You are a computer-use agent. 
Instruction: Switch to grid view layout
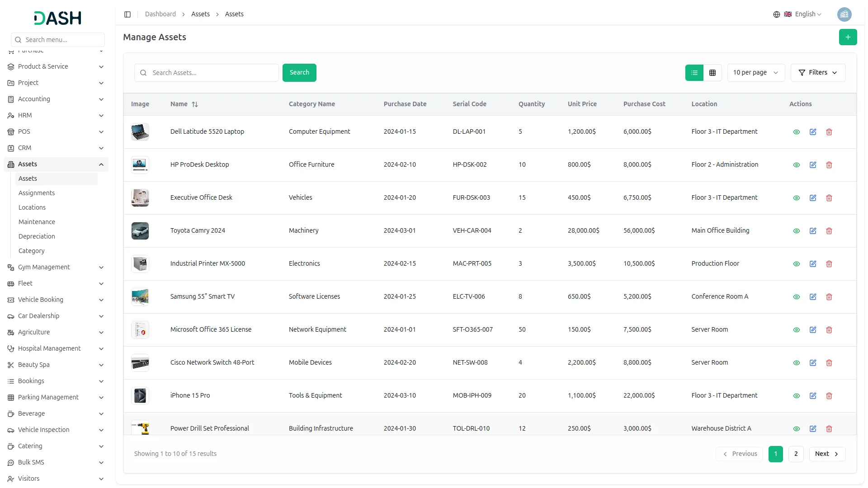[712, 72]
